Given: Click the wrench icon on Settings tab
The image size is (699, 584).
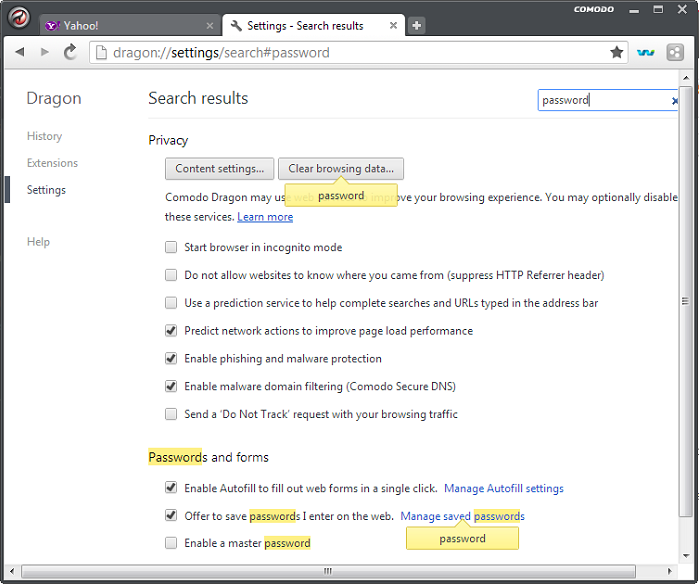Looking at the screenshot, I should point(236,26).
